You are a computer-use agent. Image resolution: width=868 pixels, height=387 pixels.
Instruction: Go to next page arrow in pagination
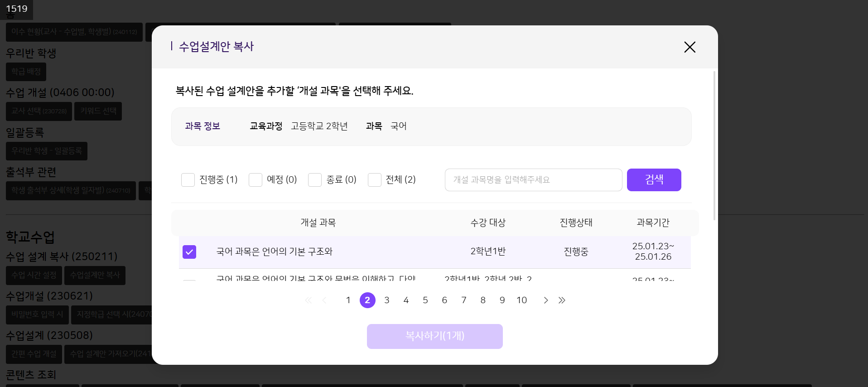coord(546,300)
